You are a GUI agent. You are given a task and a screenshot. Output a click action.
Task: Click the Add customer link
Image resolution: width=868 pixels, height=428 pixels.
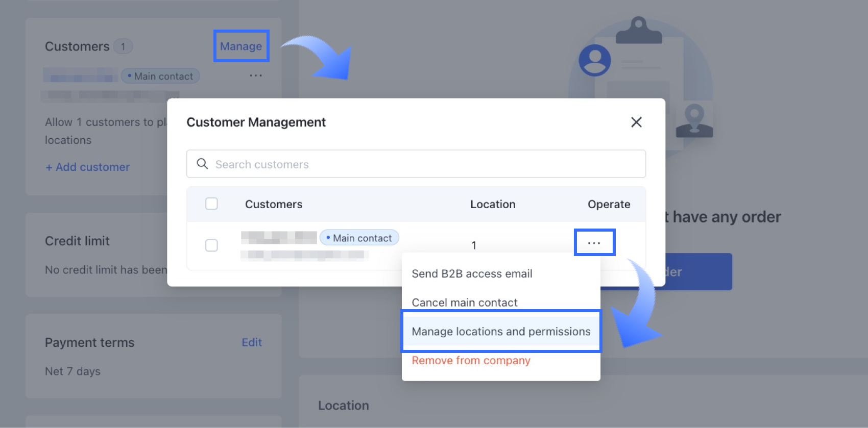click(x=88, y=167)
